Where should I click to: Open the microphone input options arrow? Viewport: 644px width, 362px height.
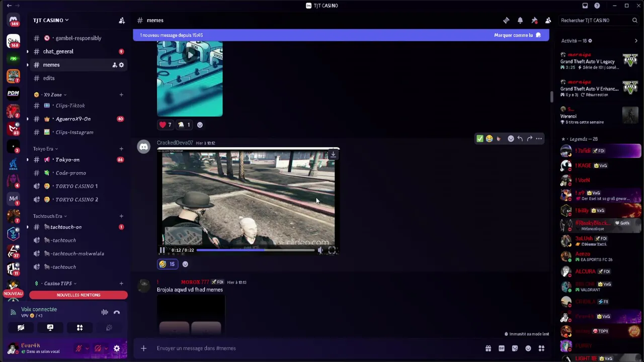pyautogui.click(x=87, y=348)
